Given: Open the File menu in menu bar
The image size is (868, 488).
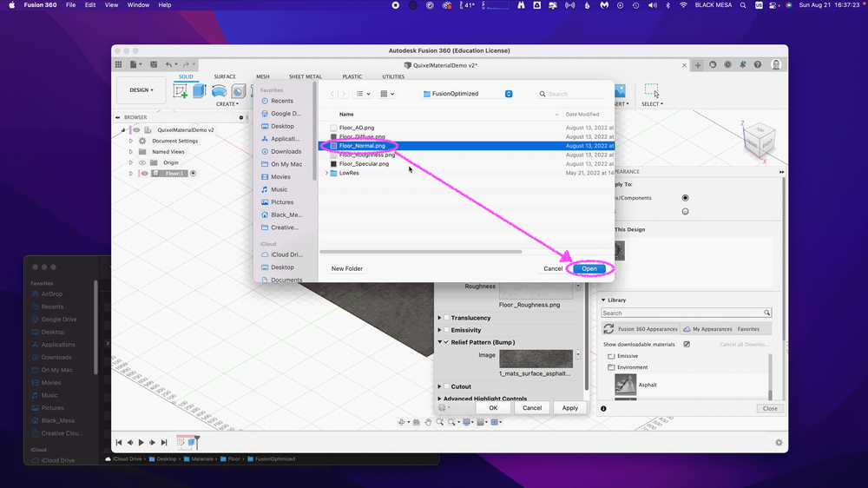Looking at the screenshot, I should (71, 5).
